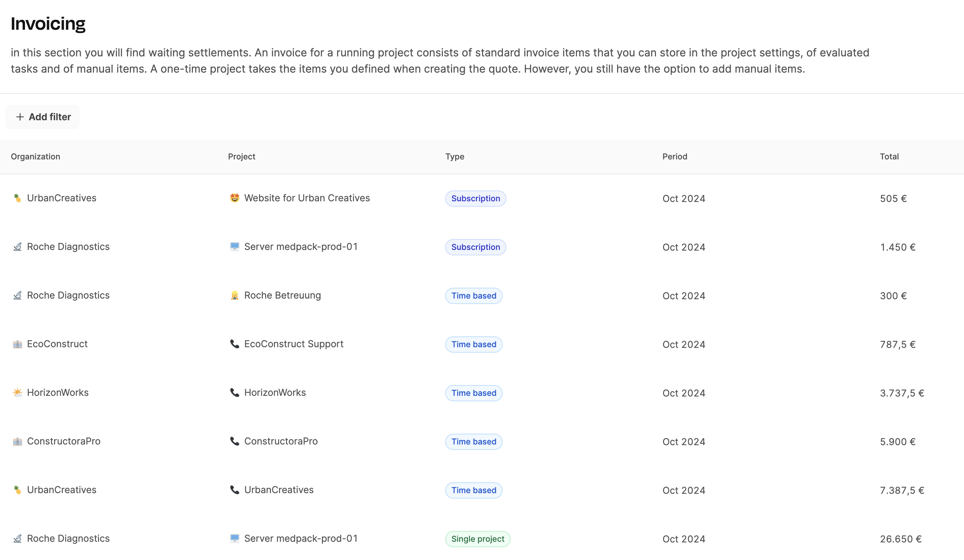Sort by the Organization column header
The image size is (964, 560).
coord(35,156)
